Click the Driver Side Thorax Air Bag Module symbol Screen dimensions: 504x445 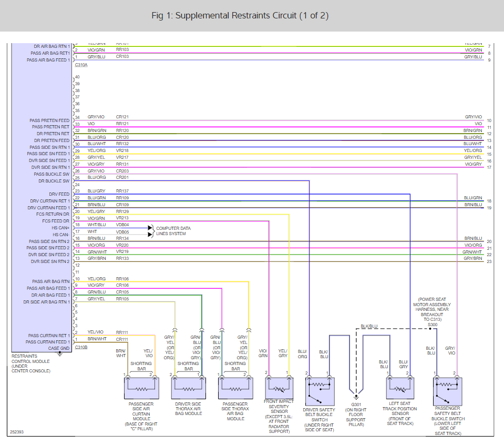[188, 388]
